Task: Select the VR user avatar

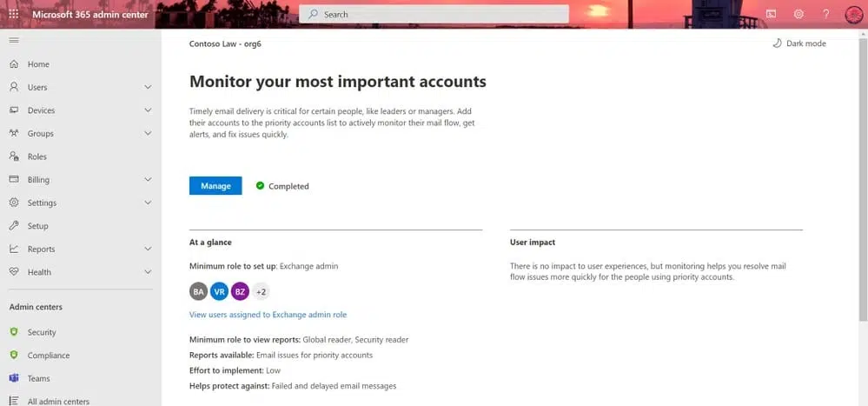Action: point(219,291)
